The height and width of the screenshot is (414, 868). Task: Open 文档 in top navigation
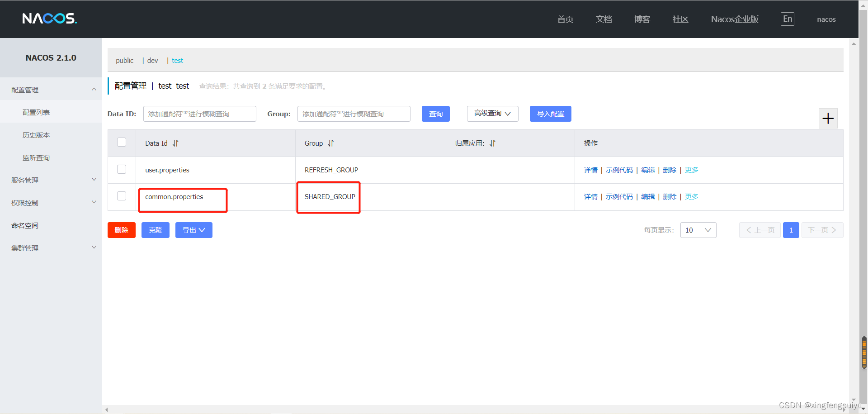click(604, 19)
